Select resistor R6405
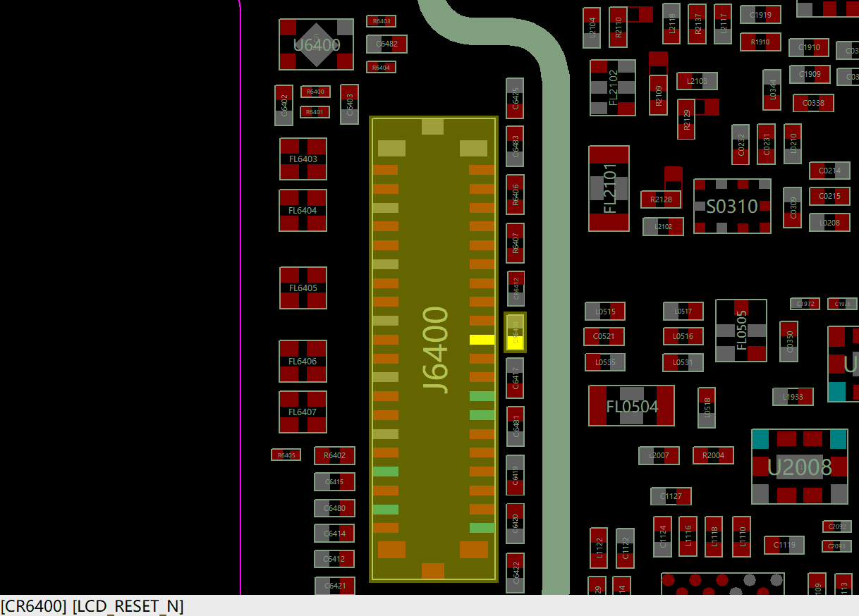859x616 pixels. pos(286,455)
